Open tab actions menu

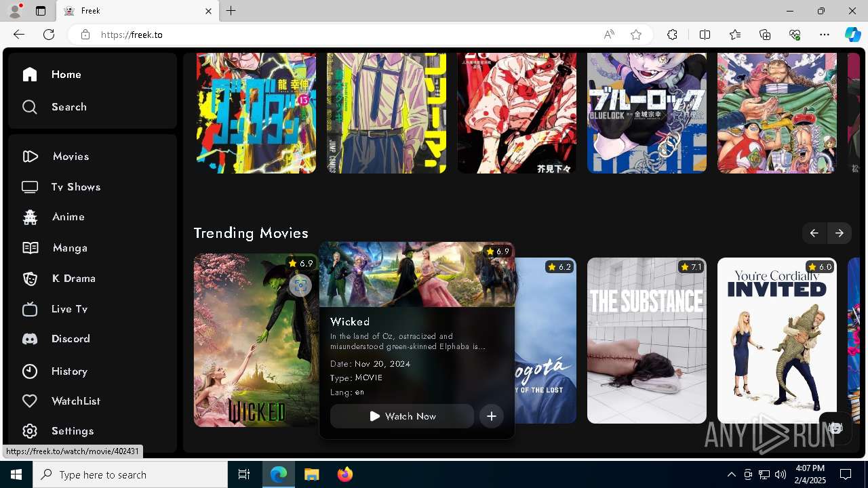tap(41, 11)
